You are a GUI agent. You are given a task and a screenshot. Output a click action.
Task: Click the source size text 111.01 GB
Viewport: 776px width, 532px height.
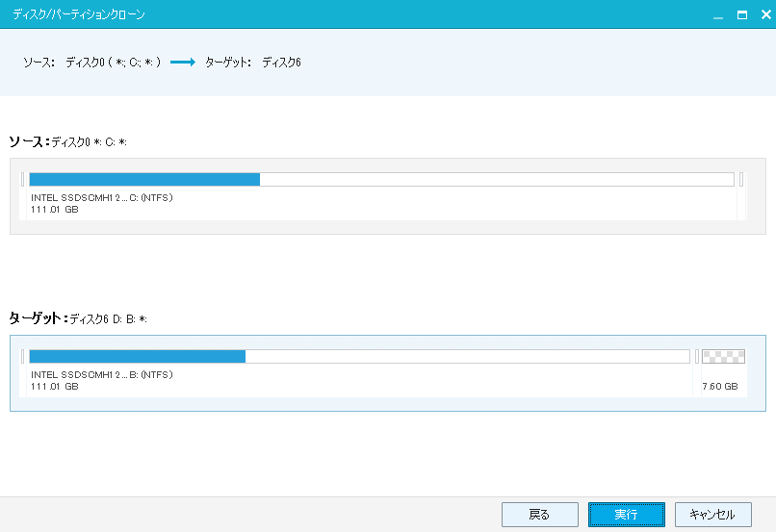click(55, 210)
